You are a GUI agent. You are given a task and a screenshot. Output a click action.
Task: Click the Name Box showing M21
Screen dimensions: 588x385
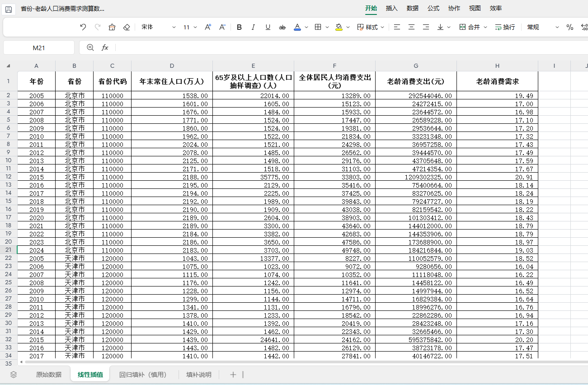(x=39, y=47)
